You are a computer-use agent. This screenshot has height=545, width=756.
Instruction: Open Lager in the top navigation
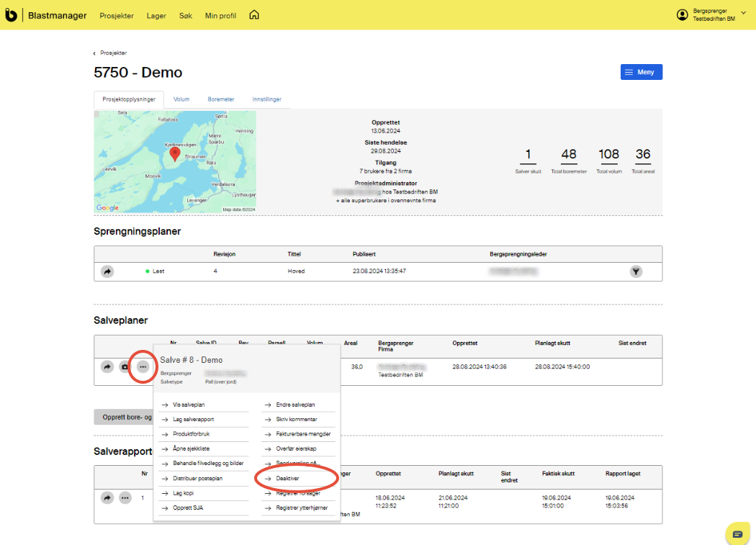[156, 15]
